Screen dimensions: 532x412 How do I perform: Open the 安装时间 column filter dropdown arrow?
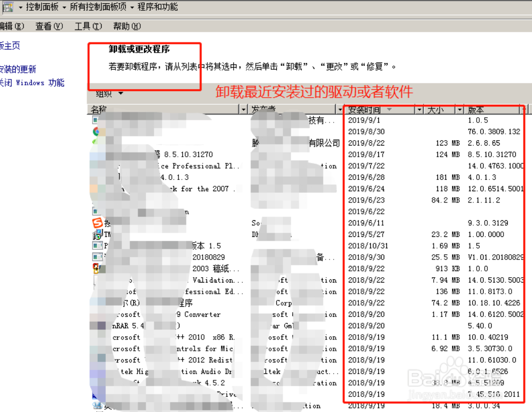[x=419, y=110]
